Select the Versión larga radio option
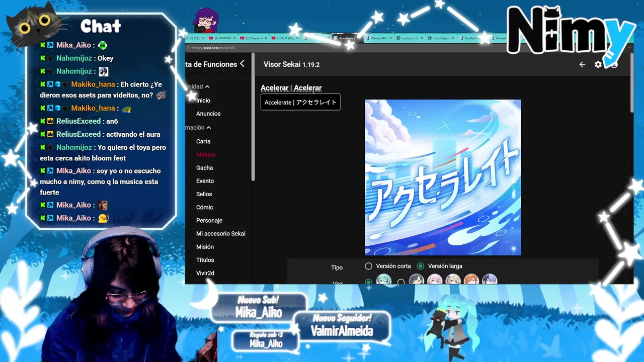Screen dimensions: 644x362 [421, 266]
